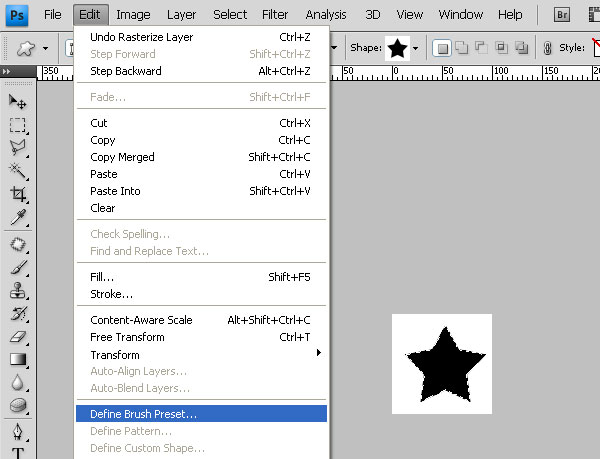The height and width of the screenshot is (459, 600).
Task: Click the Custom Shape tool preset icon
Action: tap(25, 49)
